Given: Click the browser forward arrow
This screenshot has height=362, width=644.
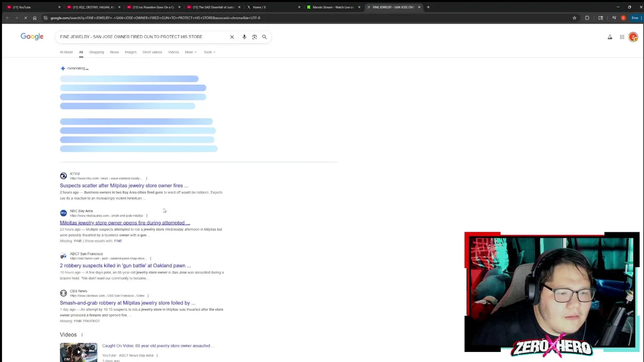Looking at the screenshot, I should click(16, 18).
